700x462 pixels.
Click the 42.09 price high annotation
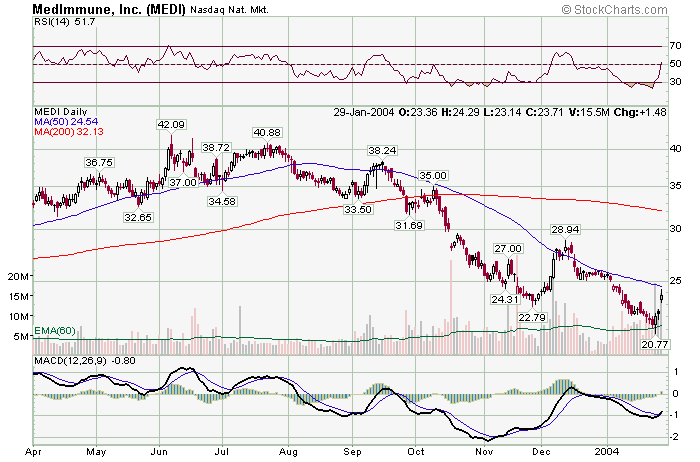171,125
